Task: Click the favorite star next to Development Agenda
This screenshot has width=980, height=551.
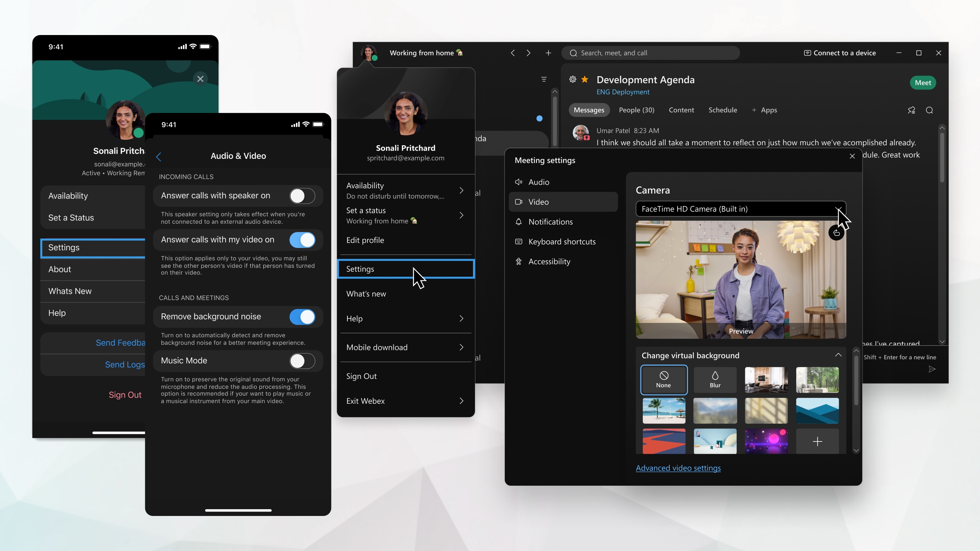Action: (585, 79)
